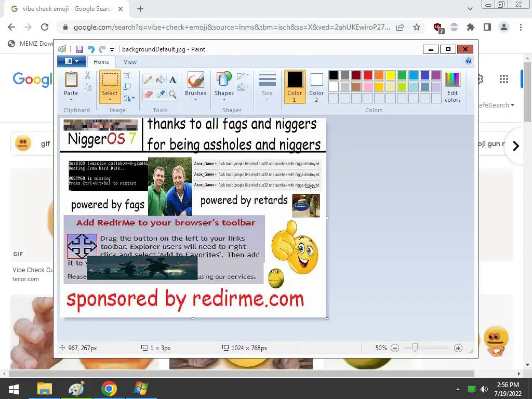Select the Color picker eyedropper tool
The image size is (532, 399).
tap(161, 94)
